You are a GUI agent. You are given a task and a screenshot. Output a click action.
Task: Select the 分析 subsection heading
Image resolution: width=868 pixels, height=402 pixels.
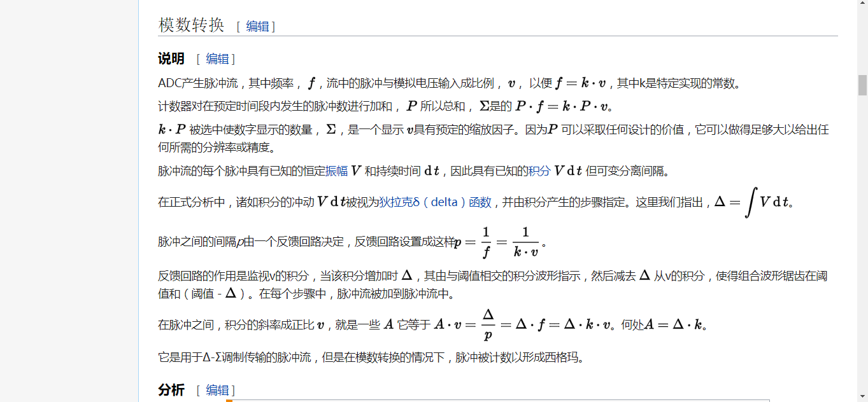171,390
